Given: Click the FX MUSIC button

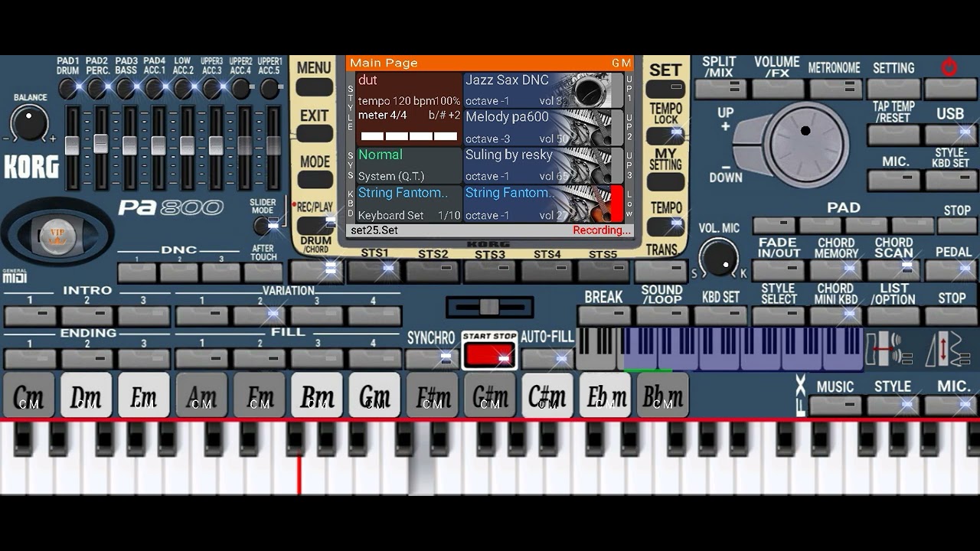Looking at the screenshot, I should [835, 406].
